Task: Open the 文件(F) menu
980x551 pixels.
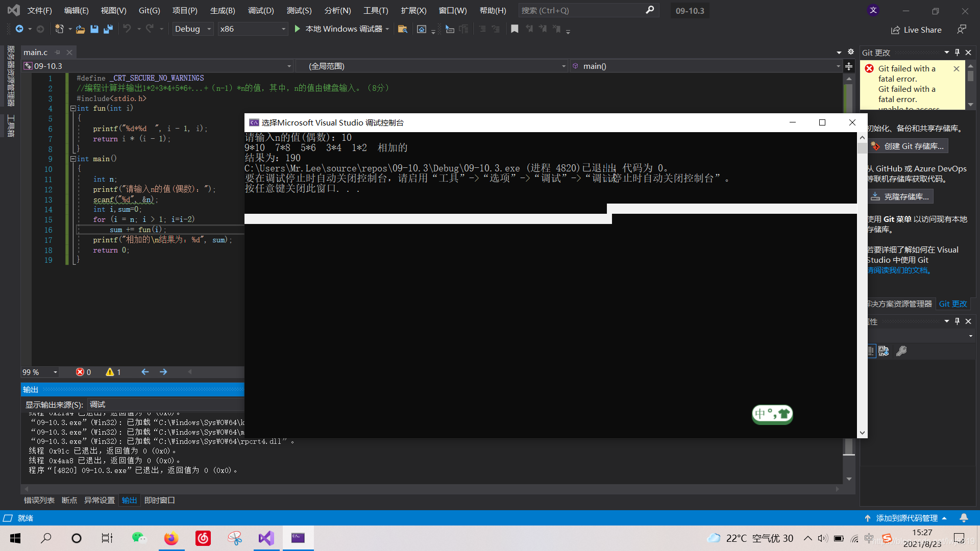Action: 39,10
